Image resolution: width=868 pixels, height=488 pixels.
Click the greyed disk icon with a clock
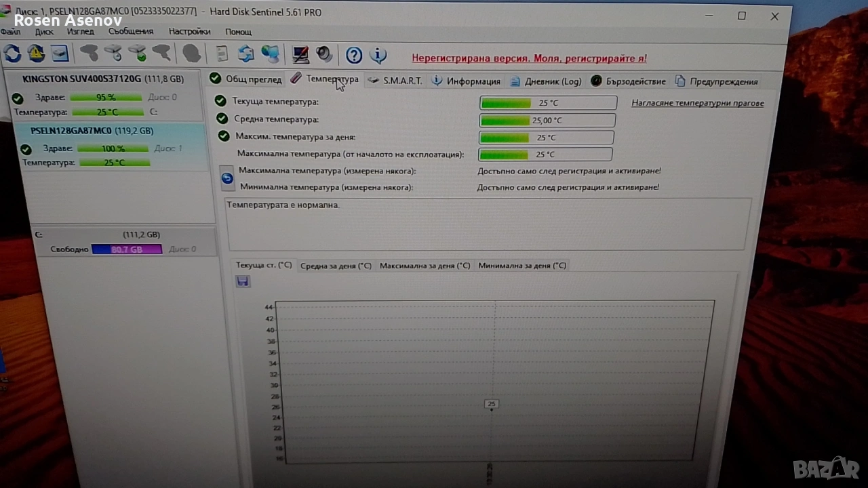[x=113, y=53]
